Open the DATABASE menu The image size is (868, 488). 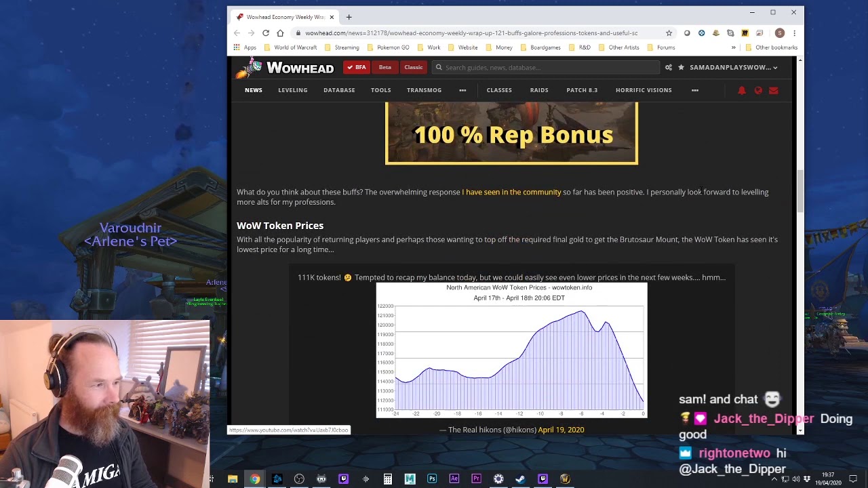tap(339, 90)
